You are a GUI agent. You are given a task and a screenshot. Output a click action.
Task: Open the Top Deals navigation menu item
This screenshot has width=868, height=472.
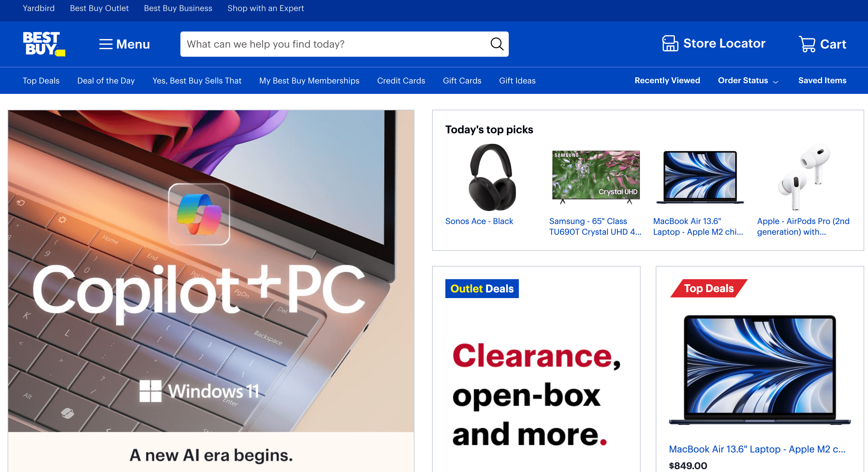click(41, 81)
